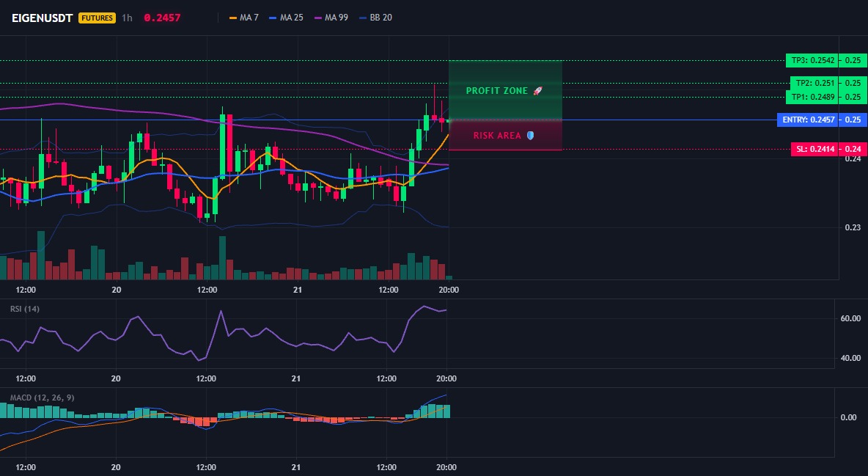
Task: Select the ENTRY: 0.2457 price tag
Action: pos(808,120)
